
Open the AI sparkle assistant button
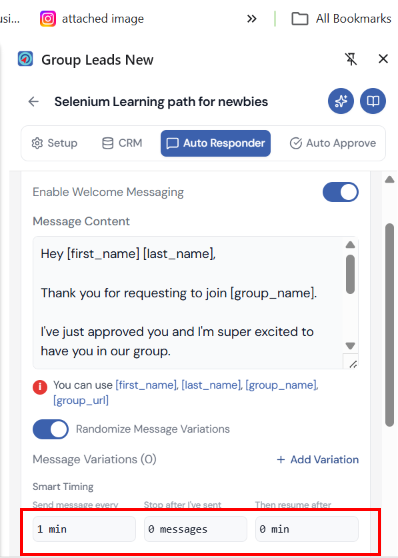[341, 101]
